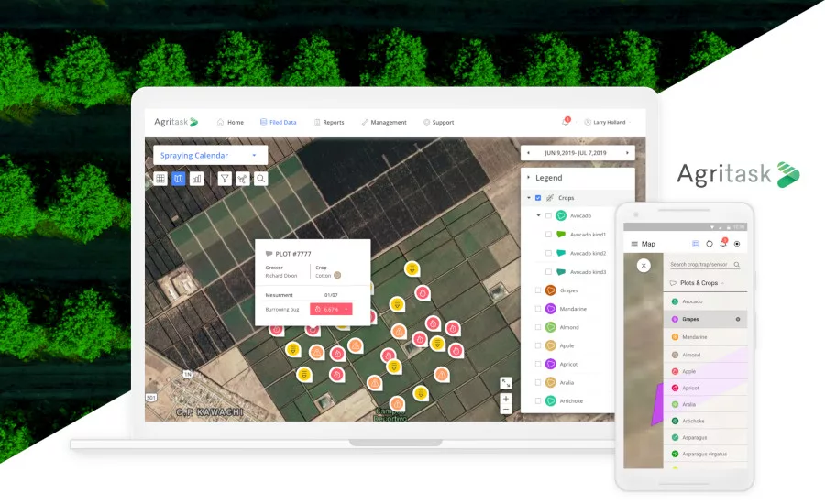Click the magnifier search icon on map toolbar
Image resolution: width=825 pixels, height=504 pixels.
(x=260, y=179)
